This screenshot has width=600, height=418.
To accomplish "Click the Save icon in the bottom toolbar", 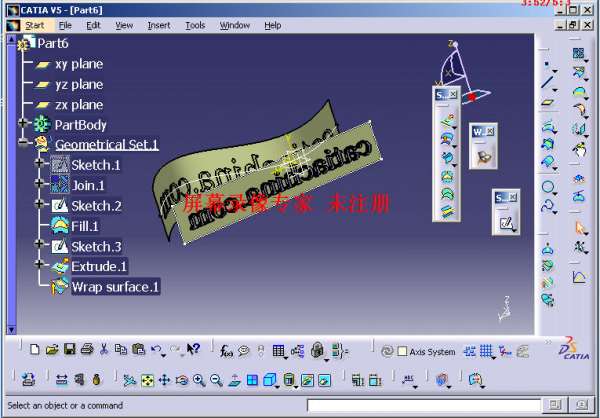I will coord(70,350).
